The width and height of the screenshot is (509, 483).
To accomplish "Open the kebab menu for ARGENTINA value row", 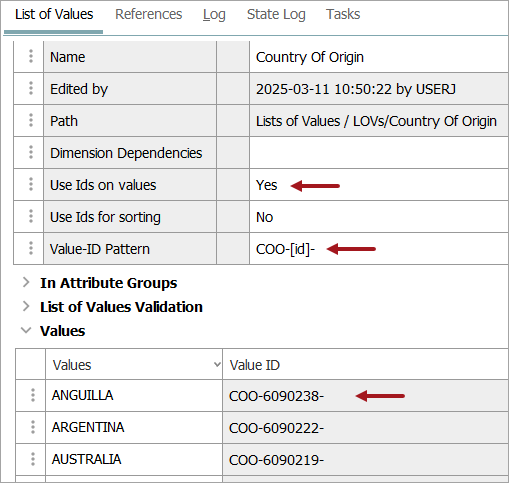I will tap(33, 427).
